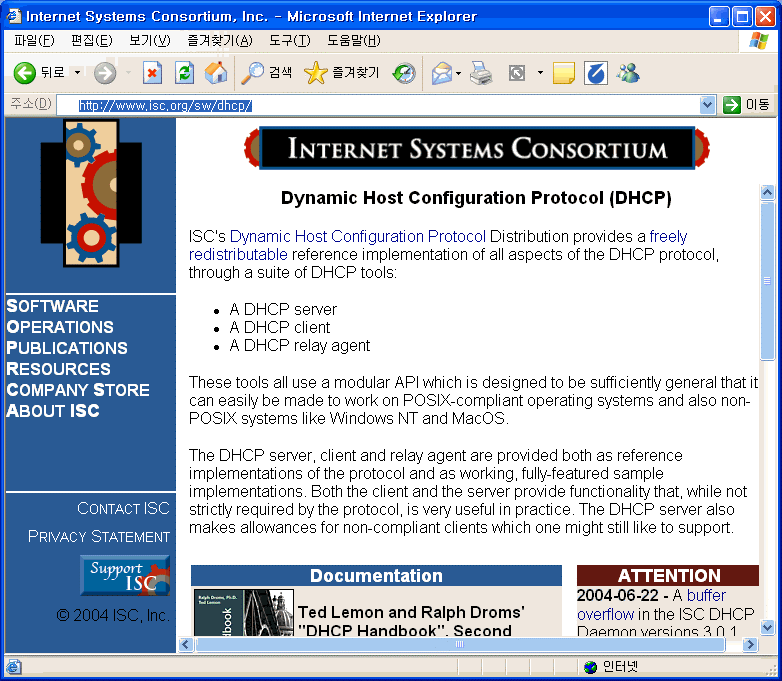The image size is (782, 681).
Task: Open the 파일(F) menu
Action: point(34,40)
